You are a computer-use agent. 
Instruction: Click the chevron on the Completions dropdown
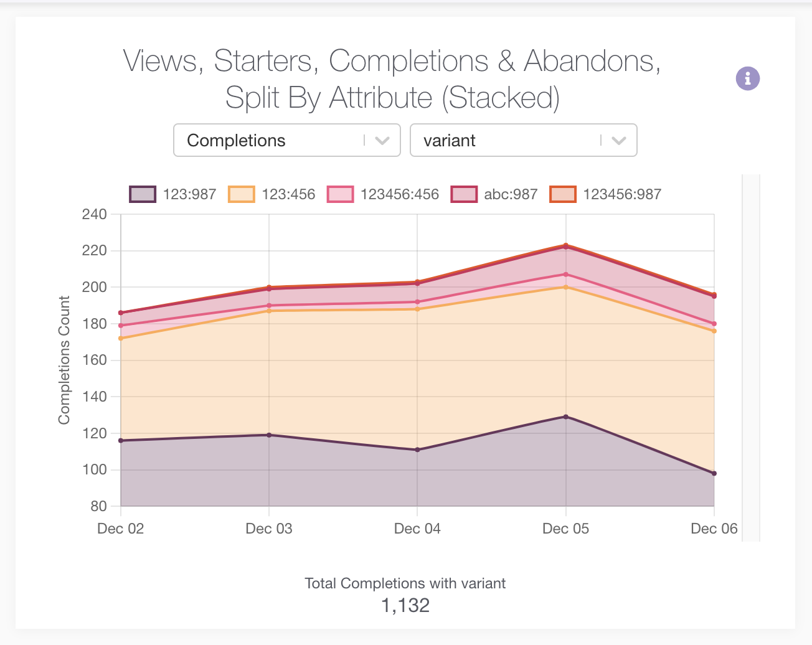point(382,140)
